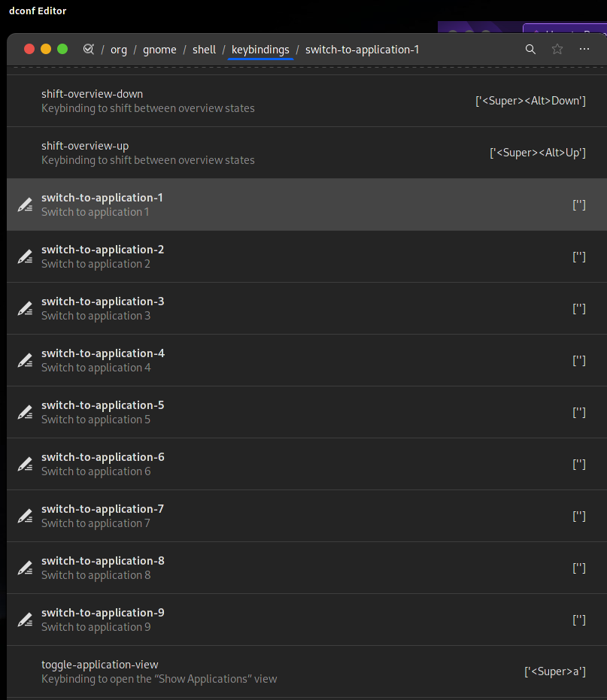
Task: Select switch-to-application-1 in the path bar
Action: [x=363, y=50]
